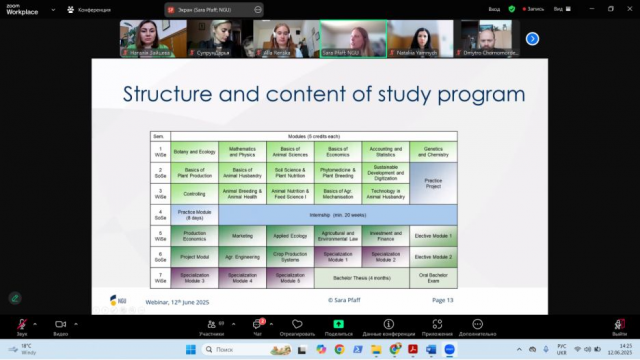The width and height of the screenshot is (640, 360).
Task: Click Elective Module 1 cell
Action: (433, 236)
